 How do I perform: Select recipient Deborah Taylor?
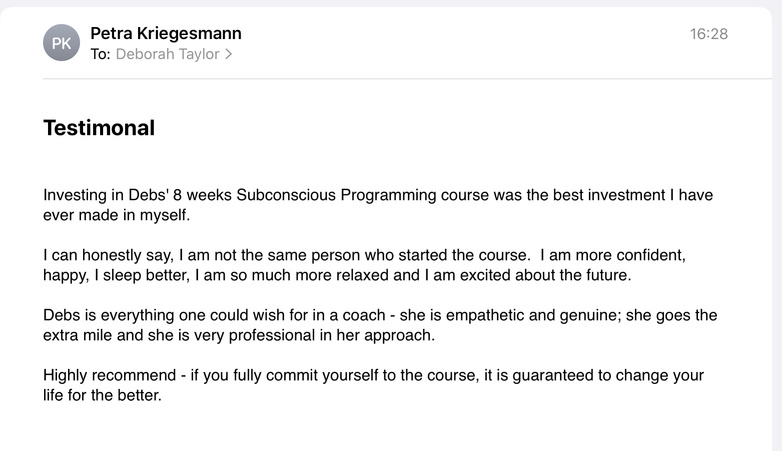(167, 55)
